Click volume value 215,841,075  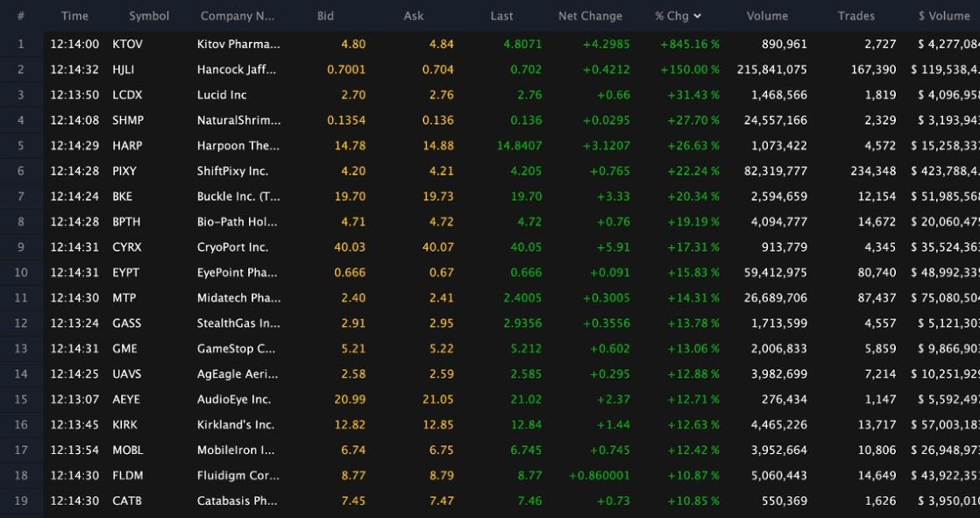772,70
